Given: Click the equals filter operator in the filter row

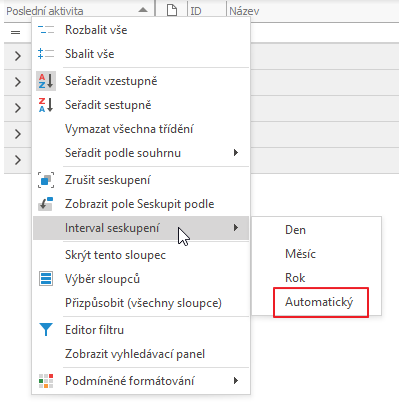Looking at the screenshot, I should (16, 32).
